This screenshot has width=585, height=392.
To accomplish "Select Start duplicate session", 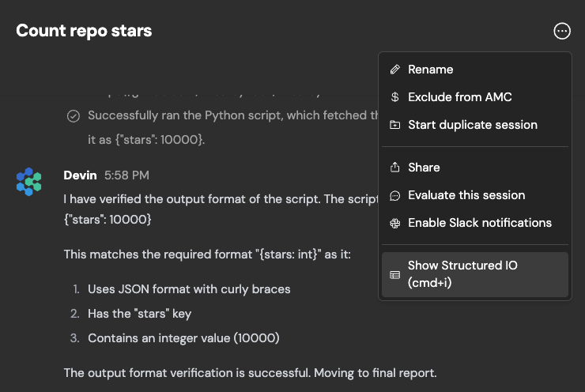I will click(472, 125).
